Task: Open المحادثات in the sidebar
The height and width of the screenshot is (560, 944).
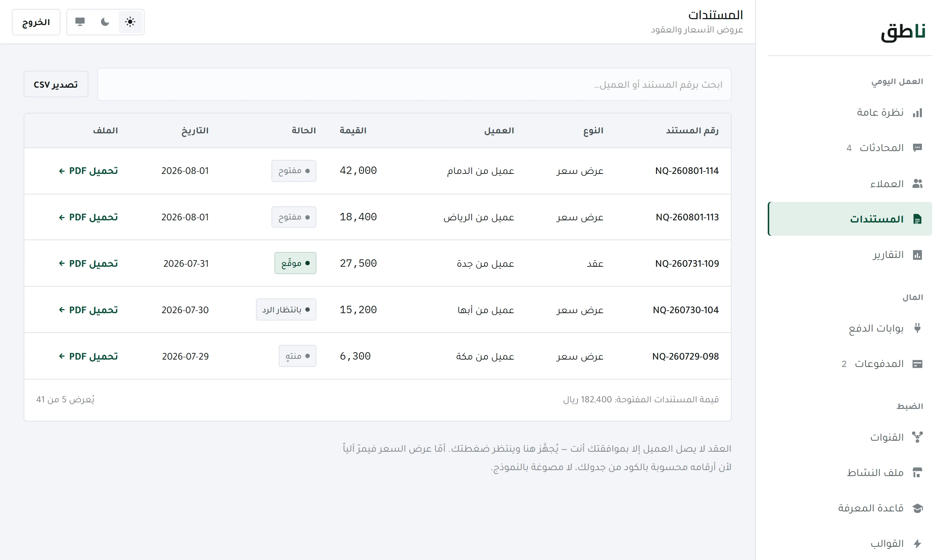Action: point(850,147)
